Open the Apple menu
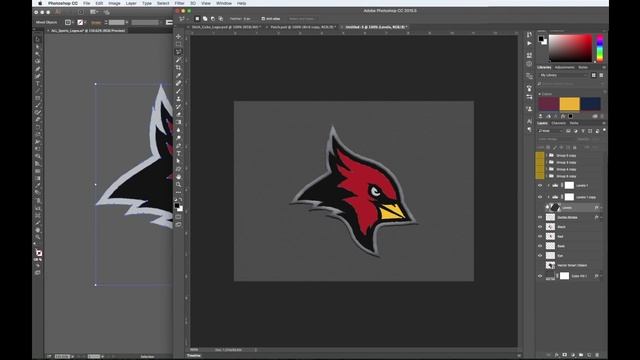Viewport: 640px width, 360px height. pos(40,3)
